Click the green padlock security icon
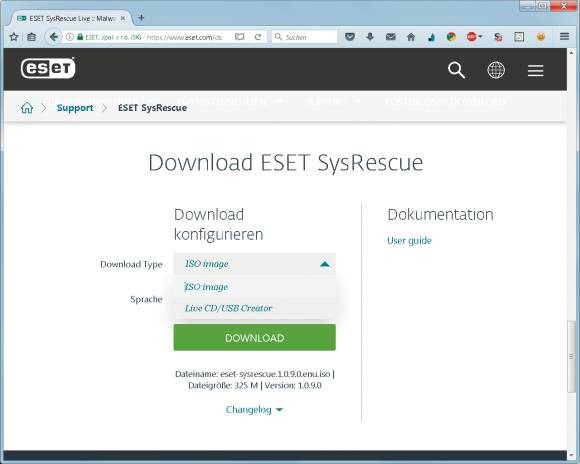The height and width of the screenshot is (464, 580). click(80, 37)
